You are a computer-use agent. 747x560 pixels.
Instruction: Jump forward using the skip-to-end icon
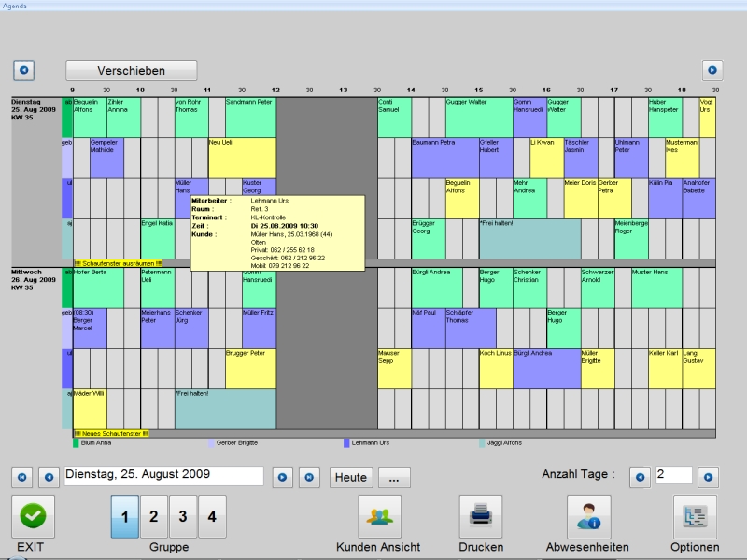coord(309,477)
